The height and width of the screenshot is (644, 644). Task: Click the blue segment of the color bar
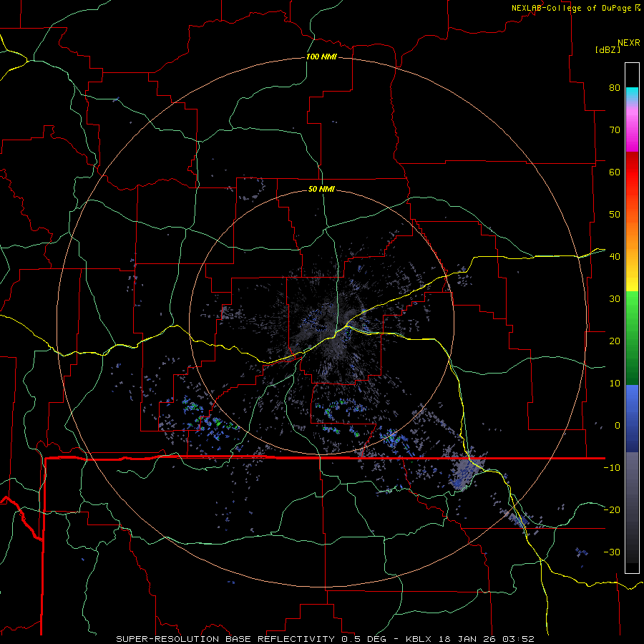pos(632,419)
